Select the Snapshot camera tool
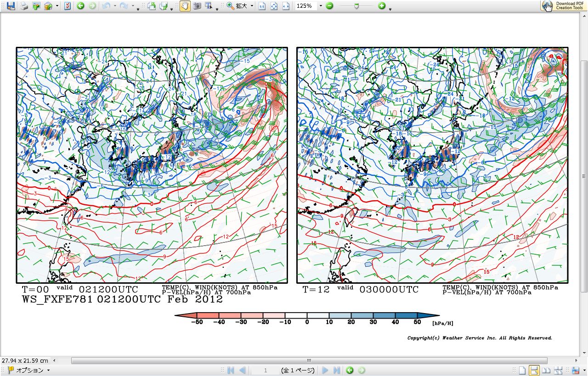 pos(197,6)
